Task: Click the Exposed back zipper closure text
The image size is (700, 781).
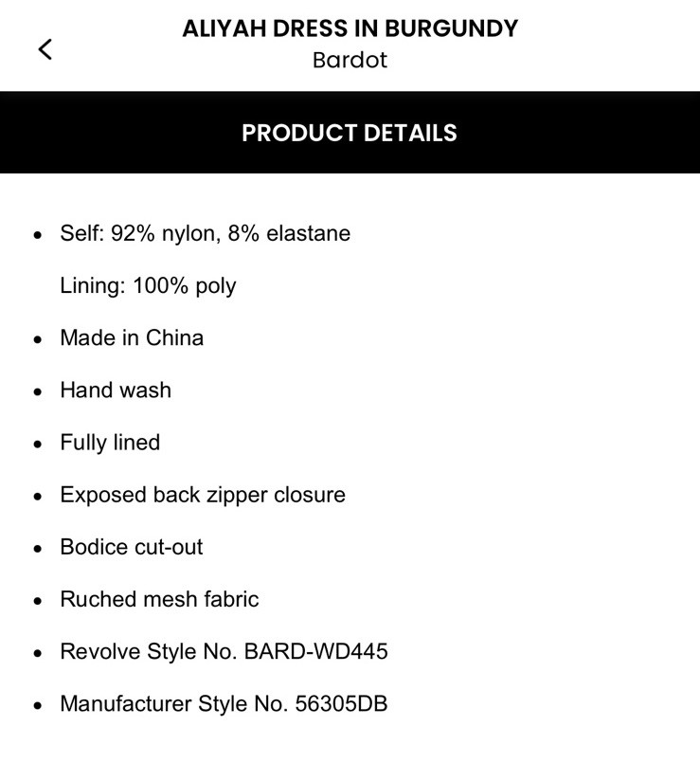Action: [203, 495]
